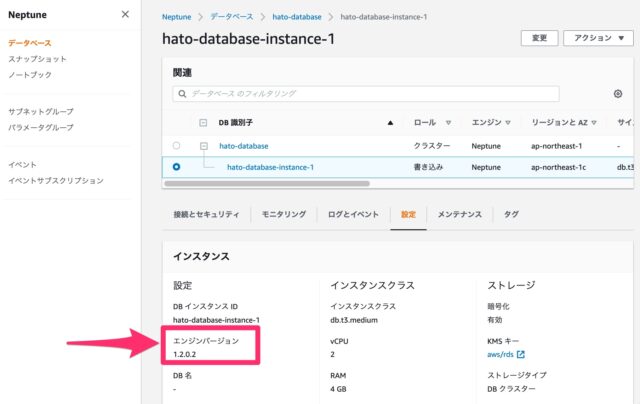Open the メンテナンス tab

460,214
